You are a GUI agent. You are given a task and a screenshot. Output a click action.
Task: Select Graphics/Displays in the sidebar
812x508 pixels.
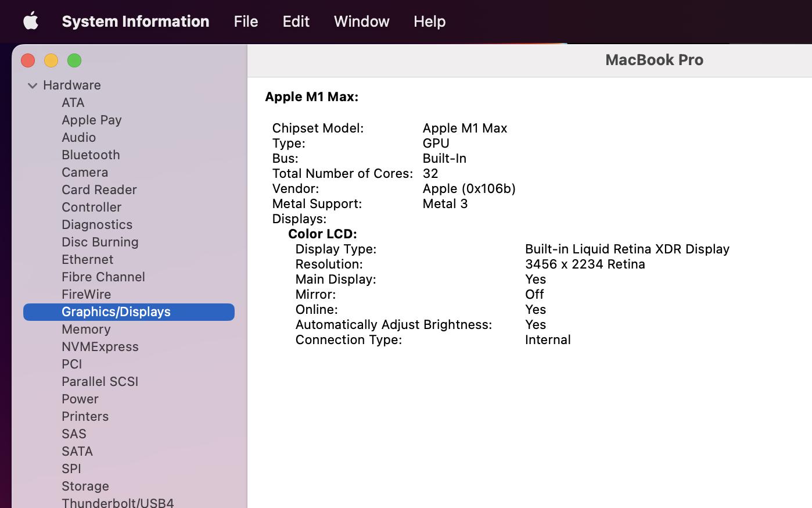129,312
